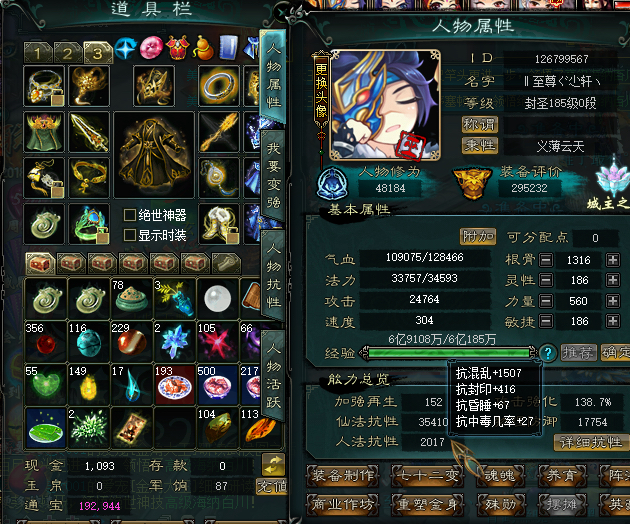Select the white pearl inventory item
Screen dimensions: 630x524
[218, 299]
